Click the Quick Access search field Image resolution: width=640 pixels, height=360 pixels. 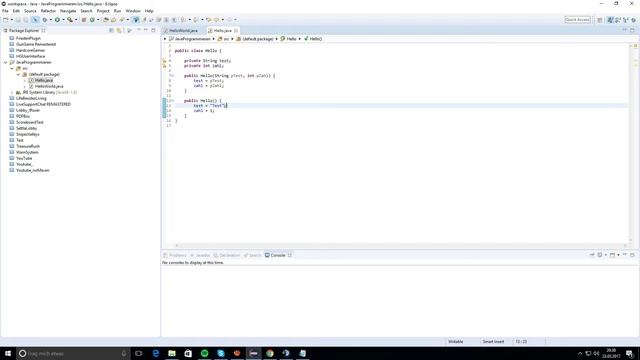click(x=577, y=20)
